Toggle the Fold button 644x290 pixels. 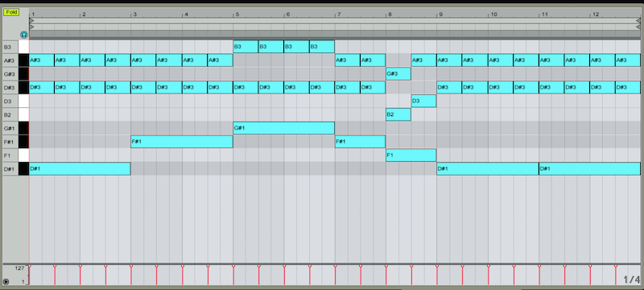(x=11, y=12)
